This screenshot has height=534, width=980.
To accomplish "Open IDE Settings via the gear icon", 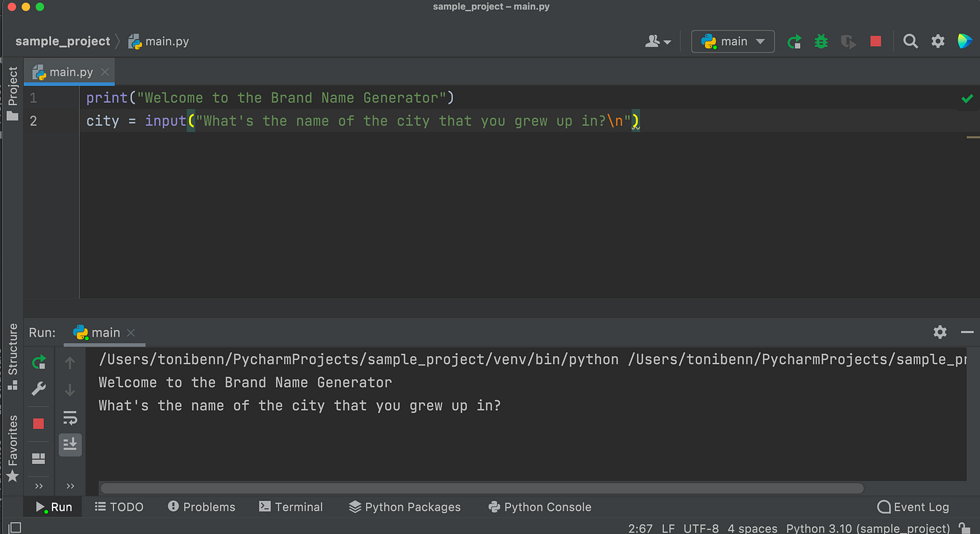I will [x=938, y=41].
